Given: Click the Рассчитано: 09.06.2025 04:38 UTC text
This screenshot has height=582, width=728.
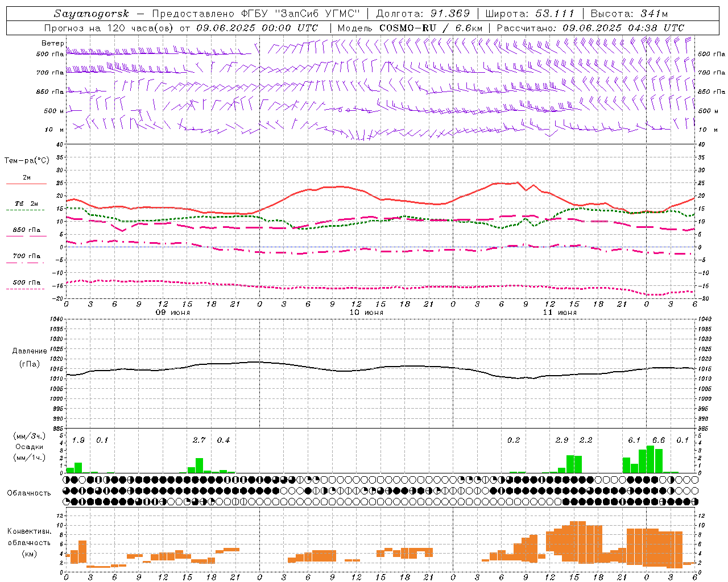Looking at the screenshot, I should point(590,28).
